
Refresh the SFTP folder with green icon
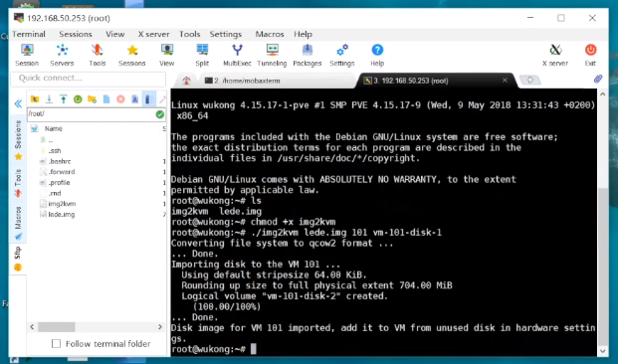click(78, 99)
